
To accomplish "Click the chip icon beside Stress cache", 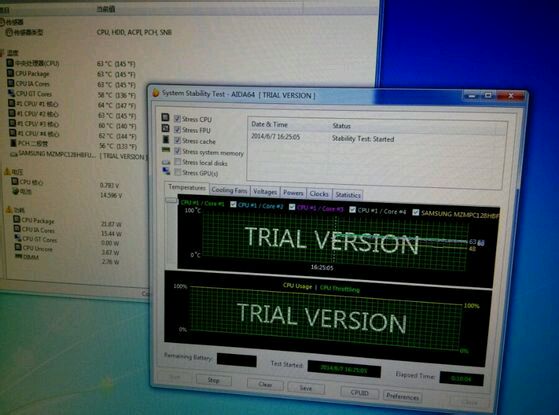I will (166, 139).
